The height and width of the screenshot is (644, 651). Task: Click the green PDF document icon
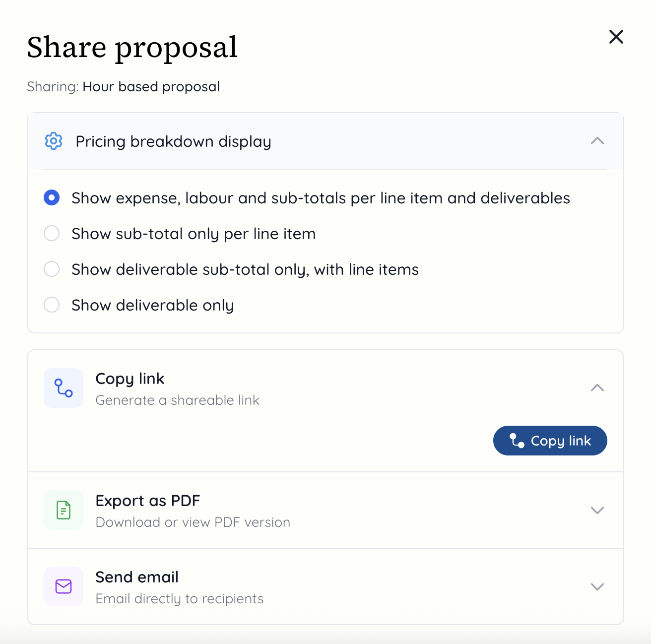coord(63,510)
